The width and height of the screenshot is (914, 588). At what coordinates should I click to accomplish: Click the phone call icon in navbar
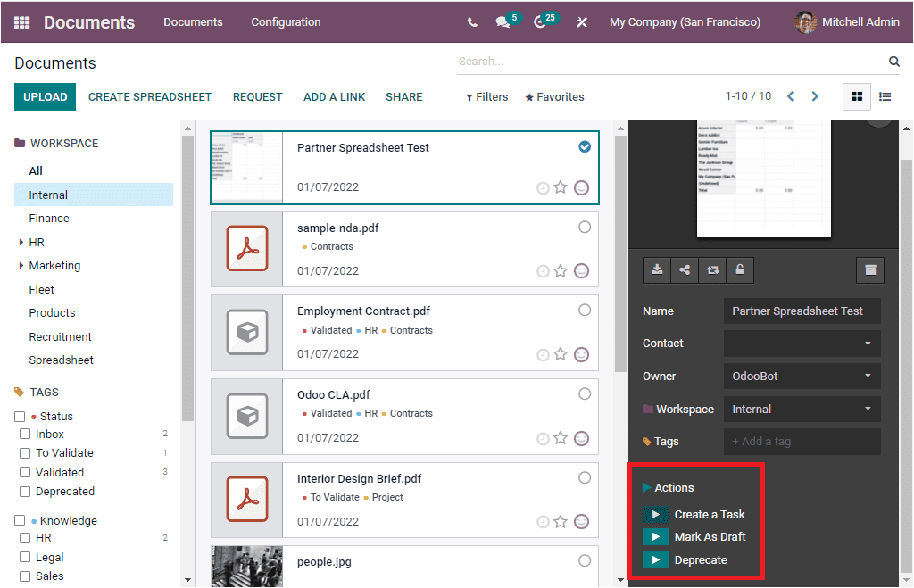(472, 22)
